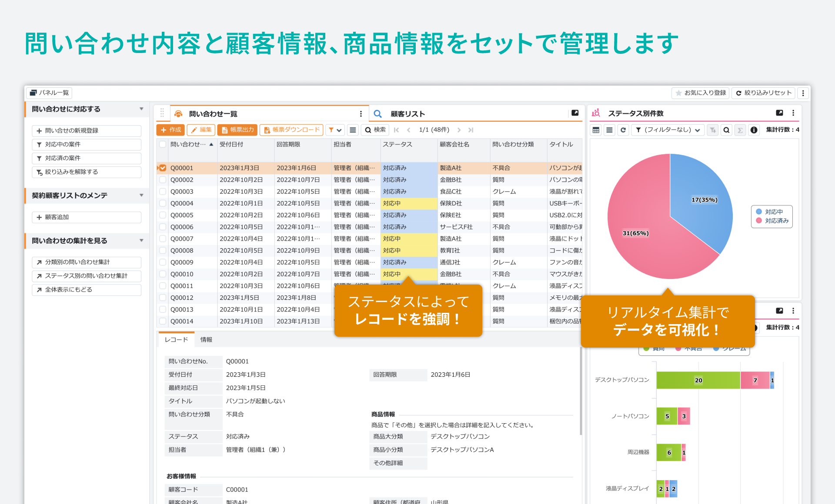Image resolution: width=835 pixels, height=504 pixels.
Task: Refresh the ステータス別件数 chart data
Action: (x=624, y=130)
